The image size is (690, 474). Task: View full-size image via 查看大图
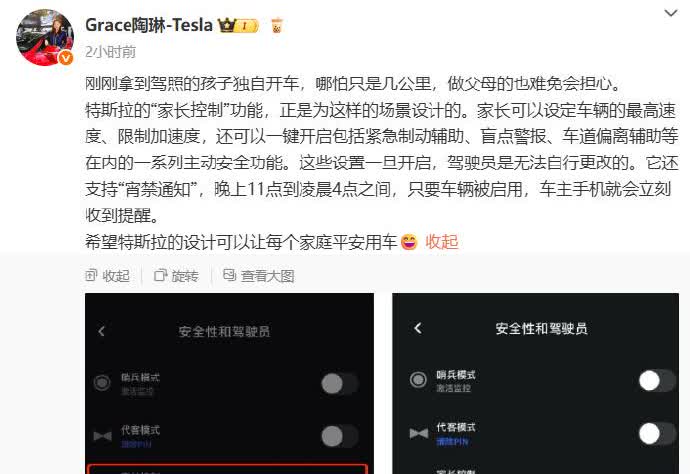coord(259,276)
